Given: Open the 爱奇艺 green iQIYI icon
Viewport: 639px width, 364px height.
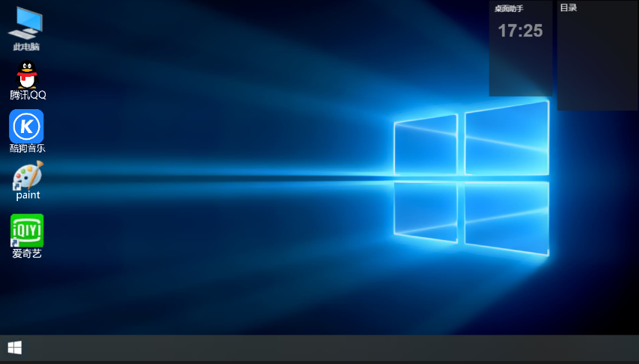Looking at the screenshot, I should 27,230.
